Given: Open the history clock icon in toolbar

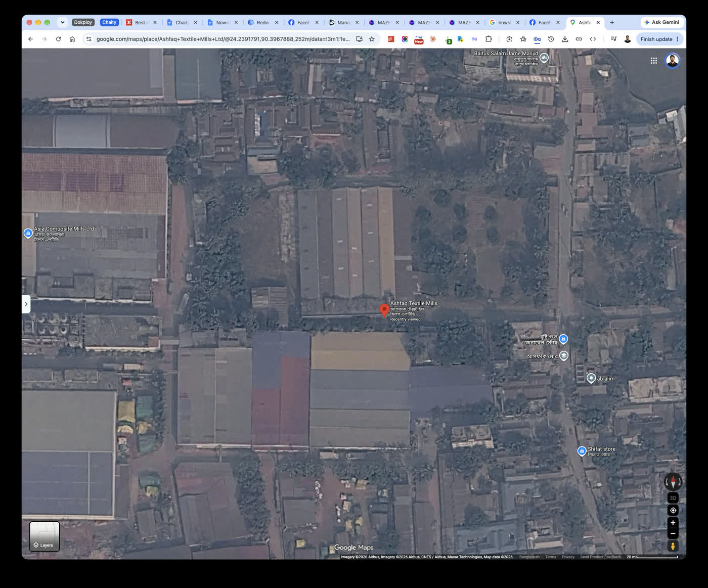Looking at the screenshot, I should pyautogui.click(x=551, y=39).
